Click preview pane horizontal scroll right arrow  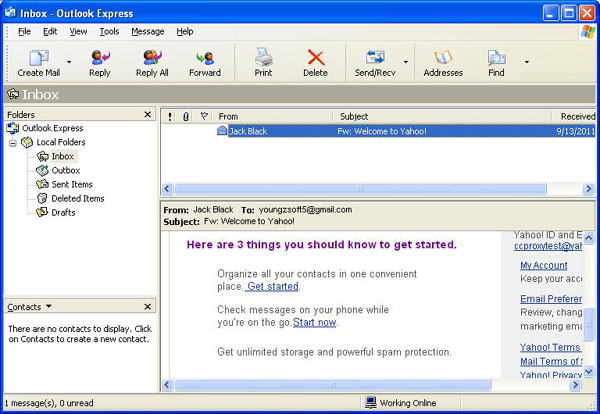click(x=576, y=385)
